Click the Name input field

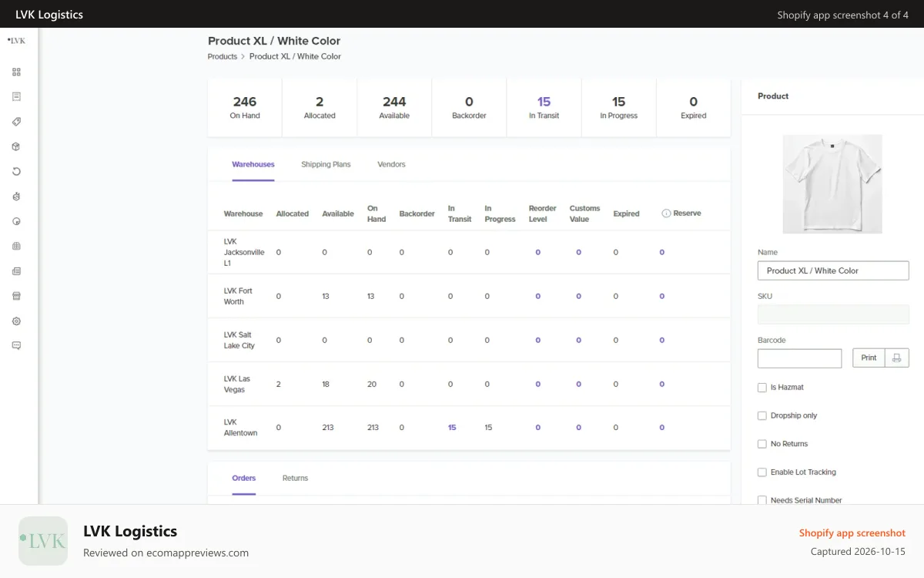coord(833,271)
